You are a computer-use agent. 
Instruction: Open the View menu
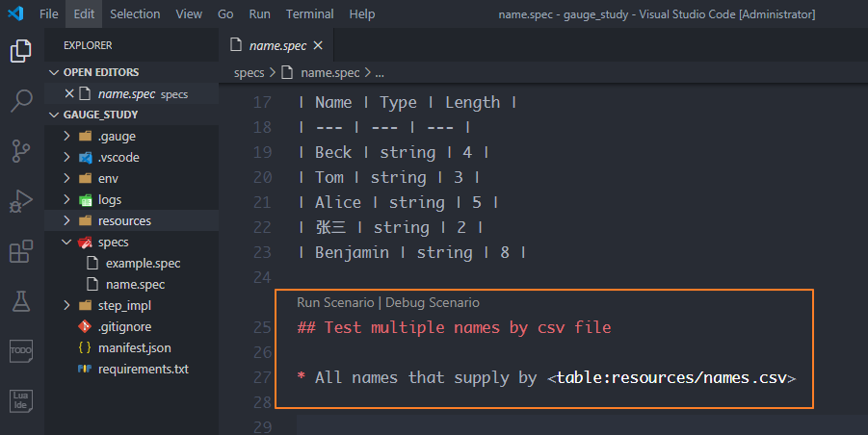[x=189, y=13]
